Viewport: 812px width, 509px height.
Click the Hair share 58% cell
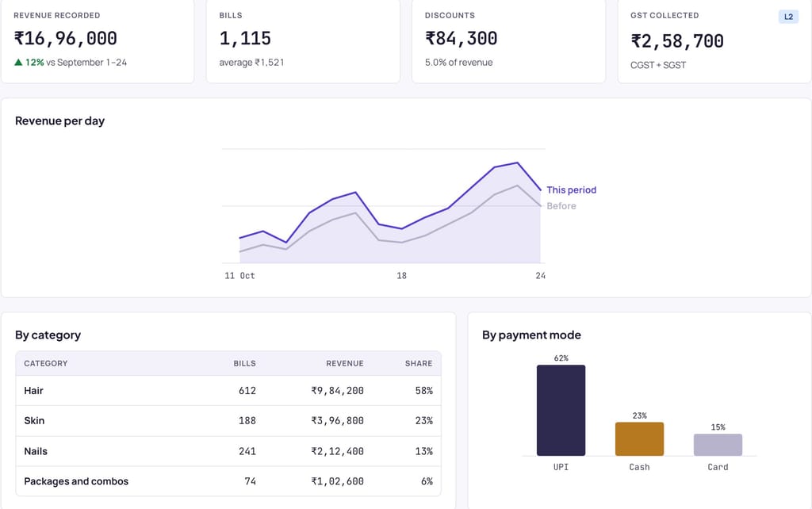click(423, 390)
